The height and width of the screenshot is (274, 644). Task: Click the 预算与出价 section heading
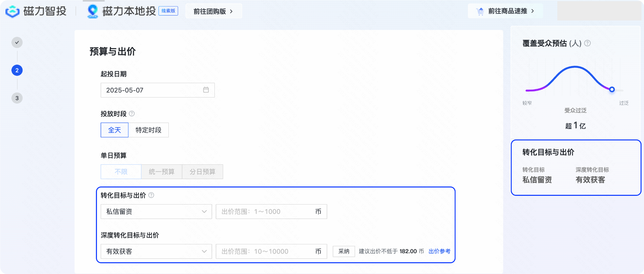[113, 51]
